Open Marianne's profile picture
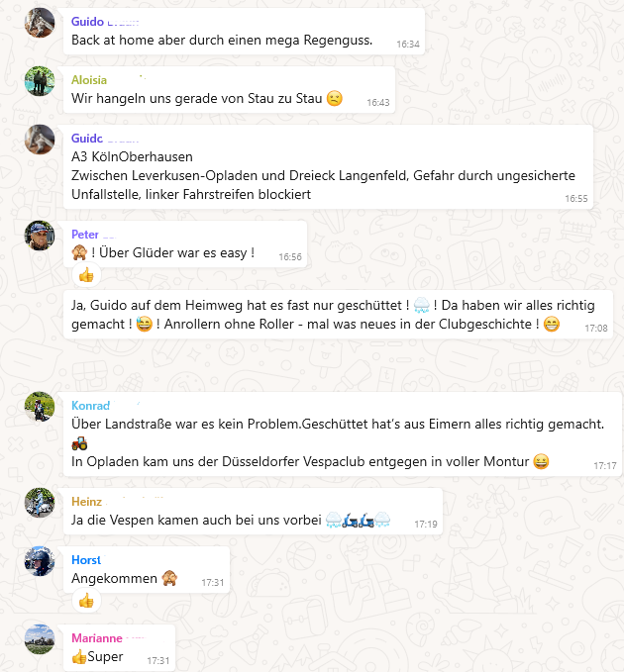 (40, 639)
